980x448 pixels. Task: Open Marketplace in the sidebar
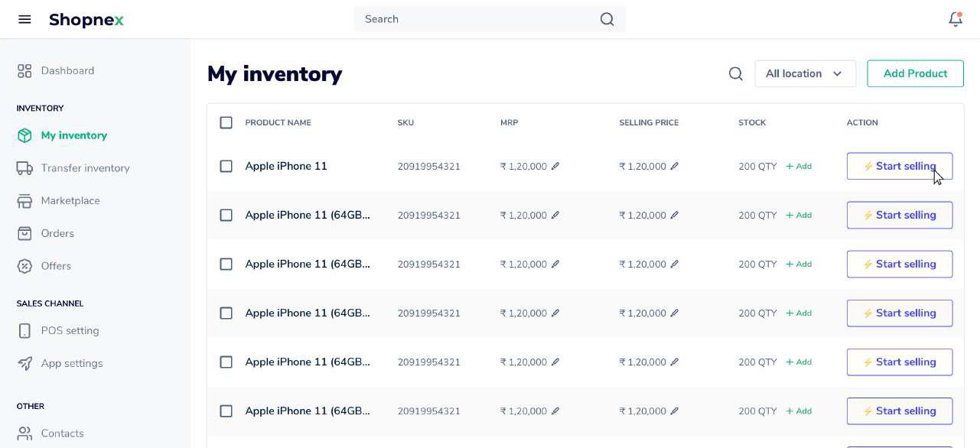pos(70,200)
